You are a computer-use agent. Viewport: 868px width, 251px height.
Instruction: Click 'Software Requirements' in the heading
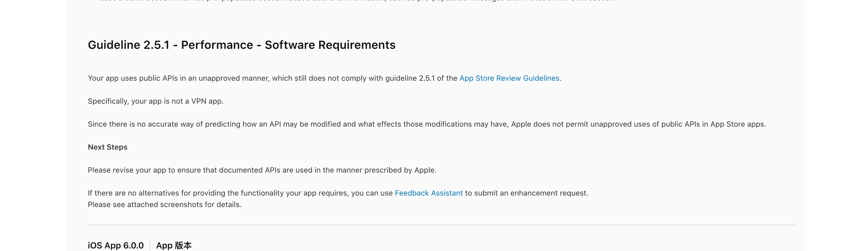(330, 45)
